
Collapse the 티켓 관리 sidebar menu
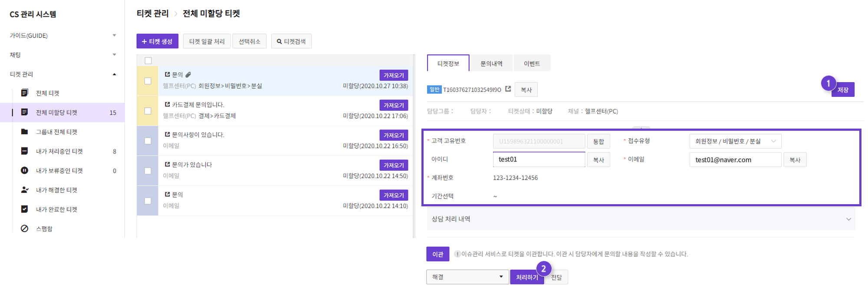(114, 74)
